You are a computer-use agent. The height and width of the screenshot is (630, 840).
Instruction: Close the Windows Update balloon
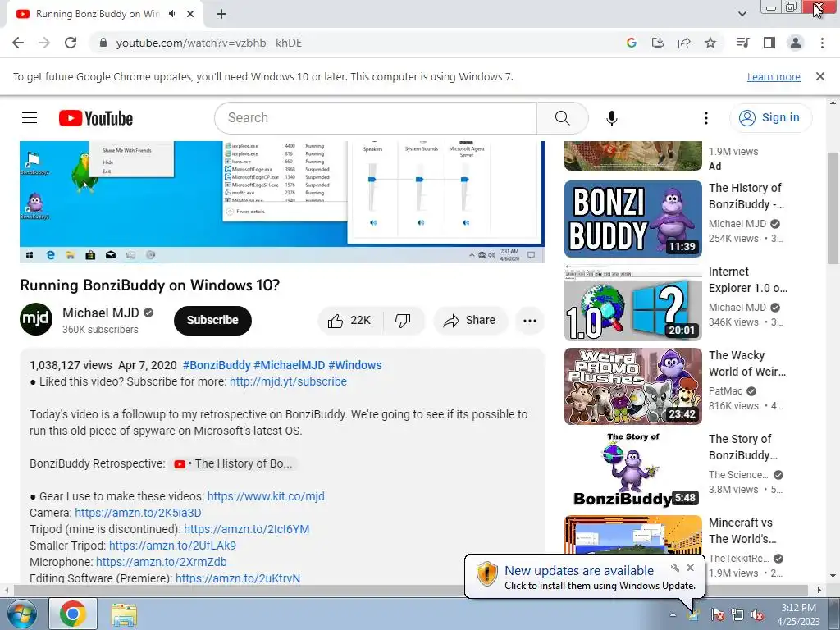[x=691, y=568]
